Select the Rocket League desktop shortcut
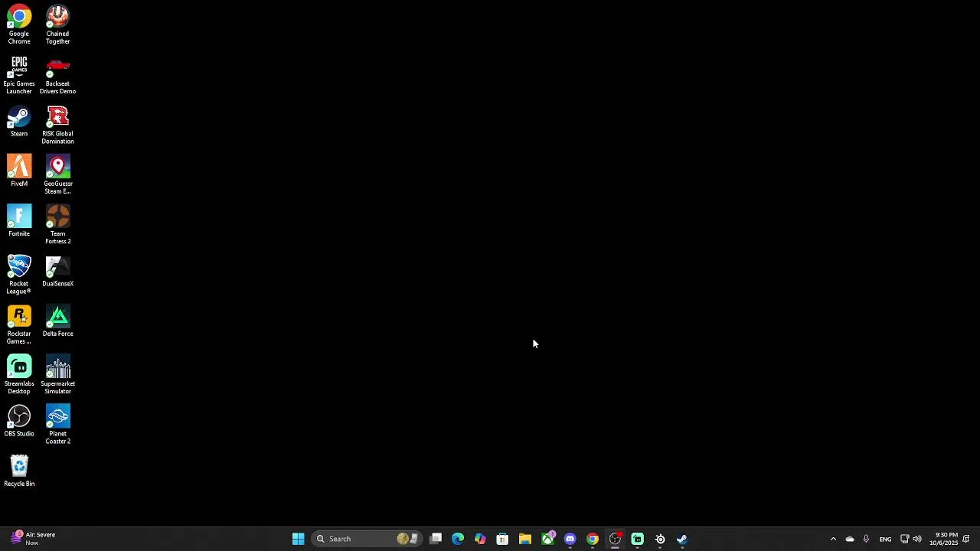Screen dimensions: 980x551 point(19,275)
